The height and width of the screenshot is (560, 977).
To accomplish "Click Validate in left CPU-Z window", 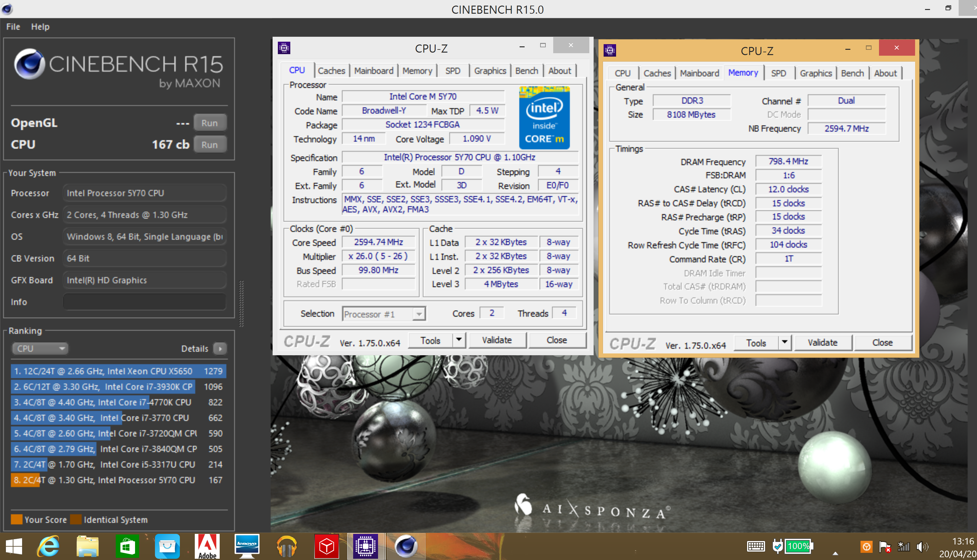I will tap(497, 340).
